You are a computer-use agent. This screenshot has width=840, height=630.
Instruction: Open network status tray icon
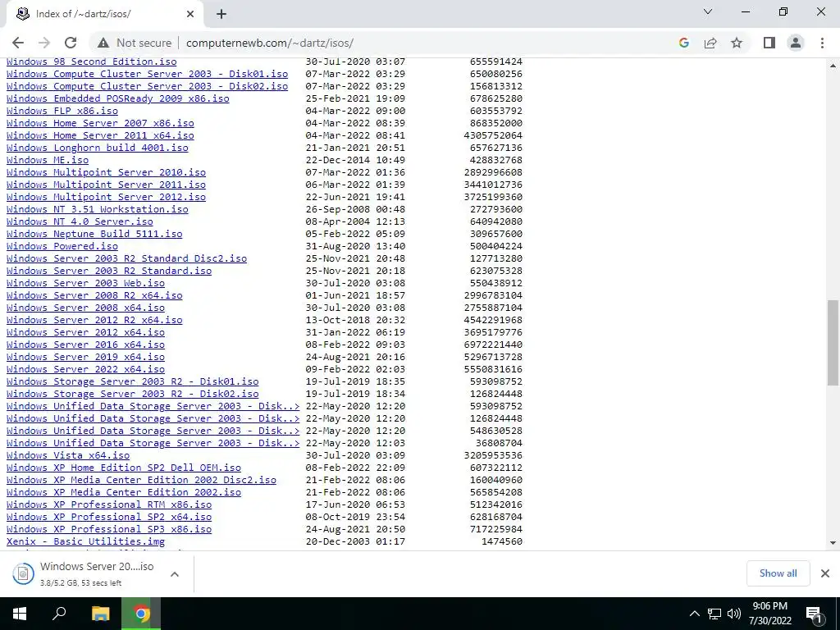tap(714, 614)
